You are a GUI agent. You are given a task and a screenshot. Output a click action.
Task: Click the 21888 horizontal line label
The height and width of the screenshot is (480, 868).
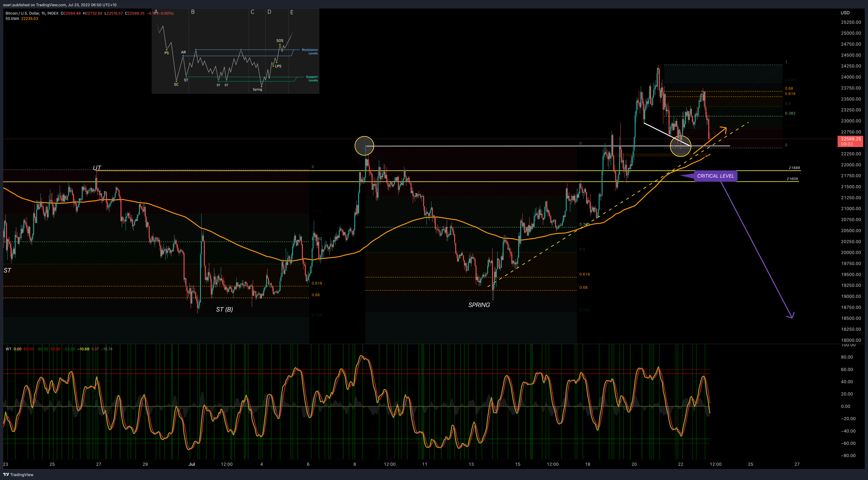794,168
